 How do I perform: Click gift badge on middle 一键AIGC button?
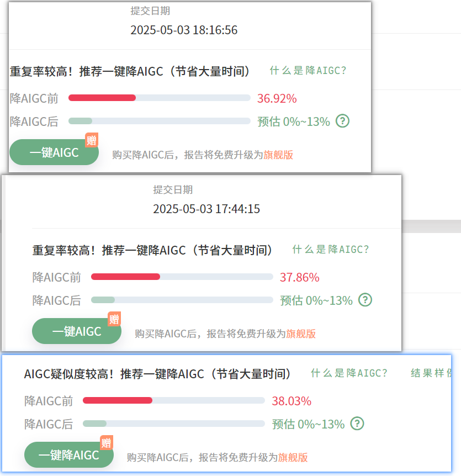coord(114,319)
